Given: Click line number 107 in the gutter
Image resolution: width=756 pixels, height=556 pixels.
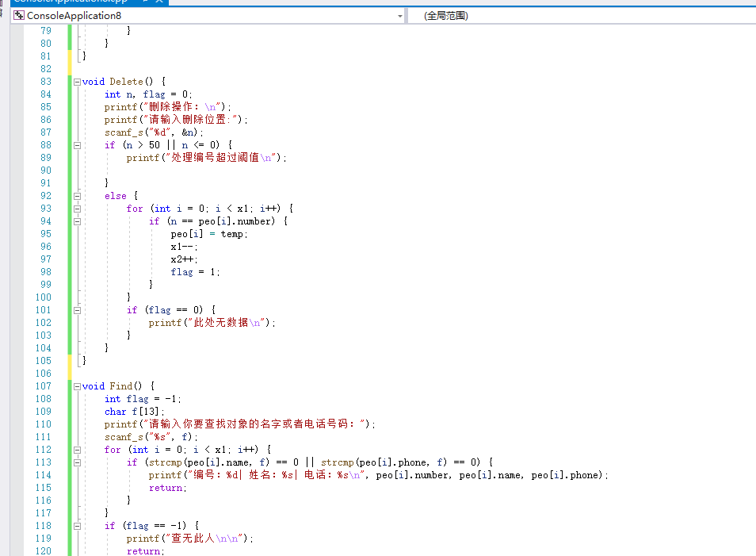Looking at the screenshot, I should (43, 386).
